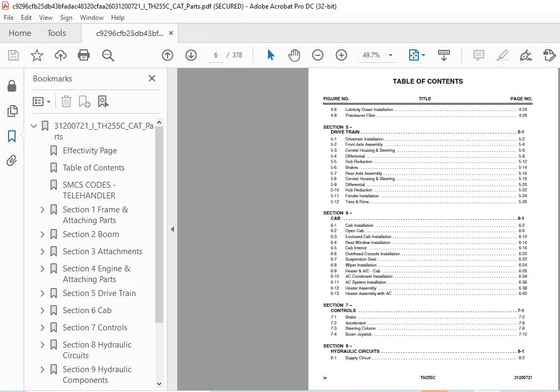The width and height of the screenshot is (560, 392).
Task: Expand Section 1 Frame & Attaching Parts
Action: click(42, 210)
